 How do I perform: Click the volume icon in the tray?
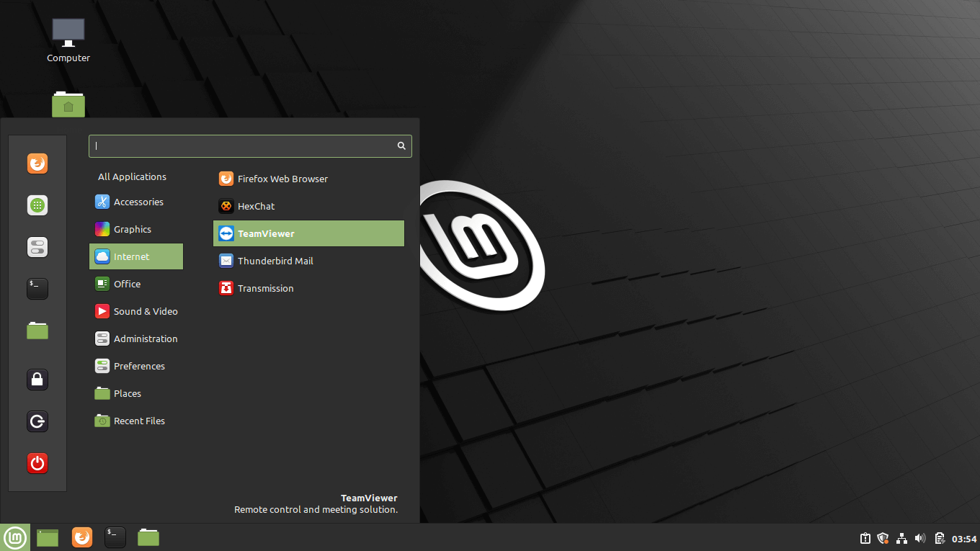[920, 538]
